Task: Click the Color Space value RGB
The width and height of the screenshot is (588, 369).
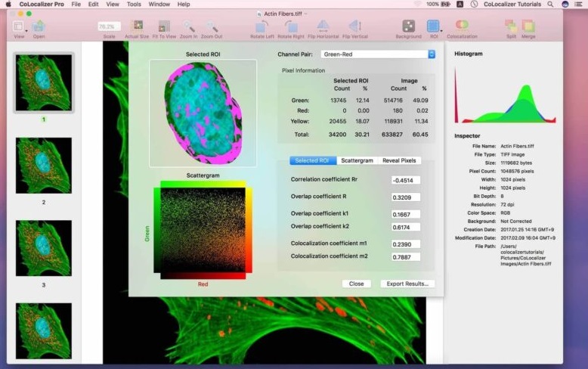Action: click(x=505, y=213)
